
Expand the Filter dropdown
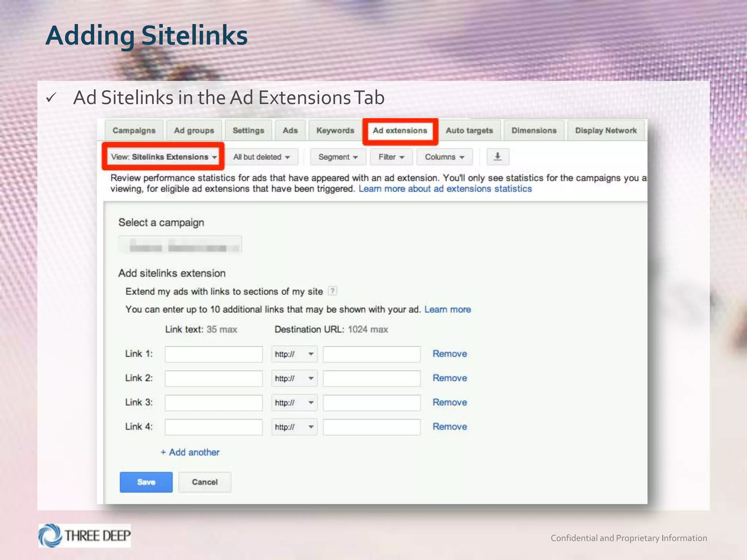[x=391, y=157]
